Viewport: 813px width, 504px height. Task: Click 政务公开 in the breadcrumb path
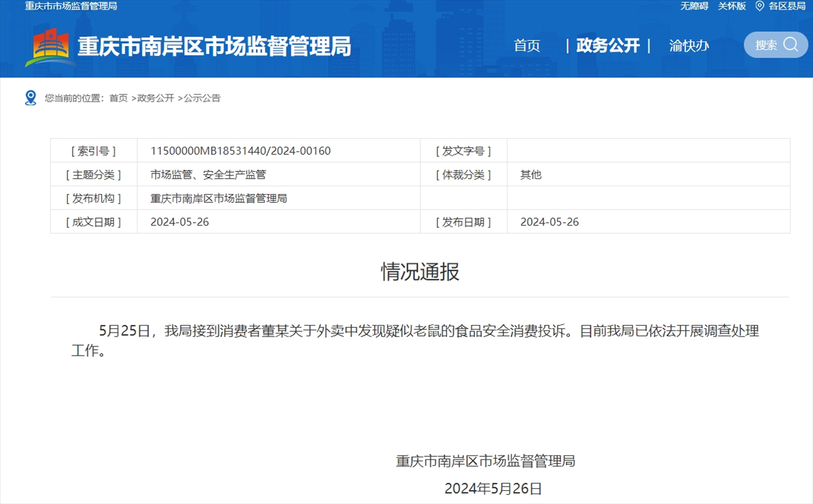tap(156, 98)
